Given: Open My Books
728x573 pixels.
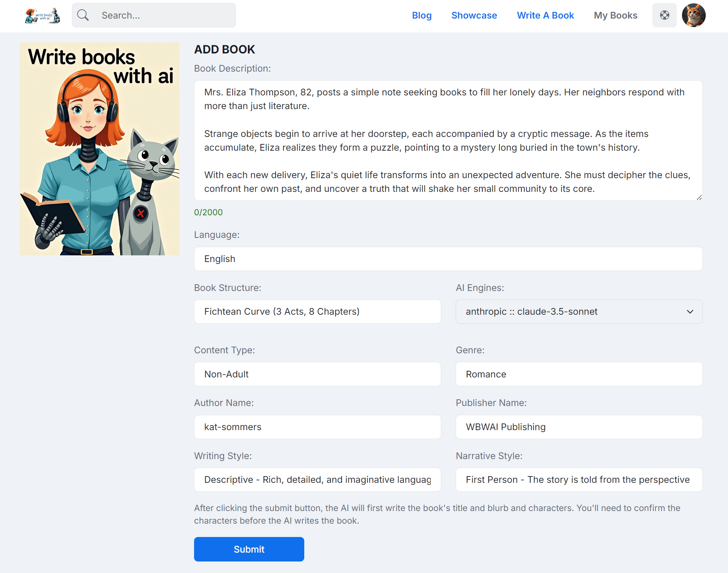Looking at the screenshot, I should [616, 15].
